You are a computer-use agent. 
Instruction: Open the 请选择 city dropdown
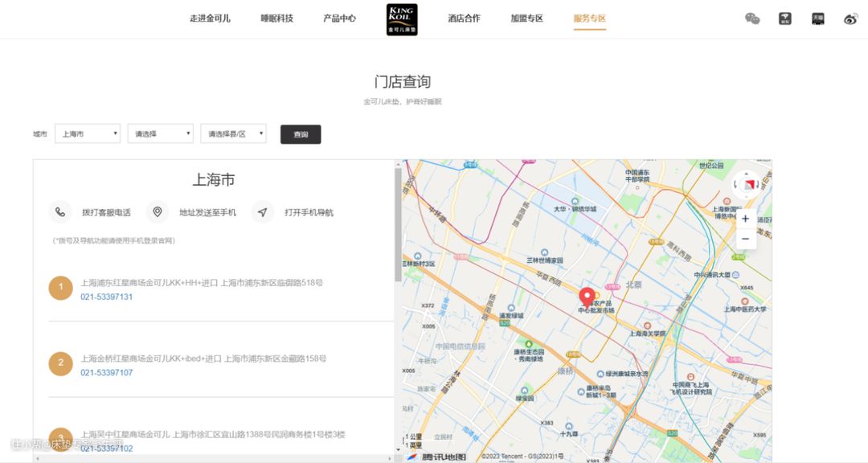pos(161,133)
